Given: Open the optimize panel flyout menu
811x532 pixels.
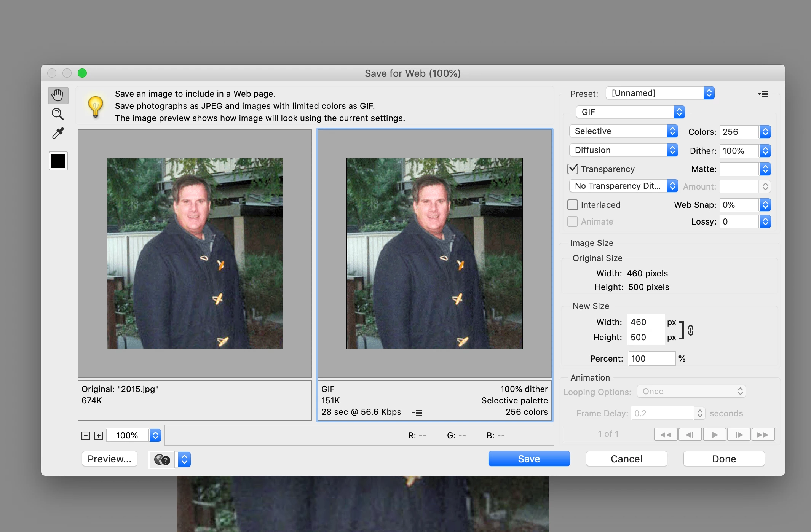Looking at the screenshot, I should click(763, 94).
